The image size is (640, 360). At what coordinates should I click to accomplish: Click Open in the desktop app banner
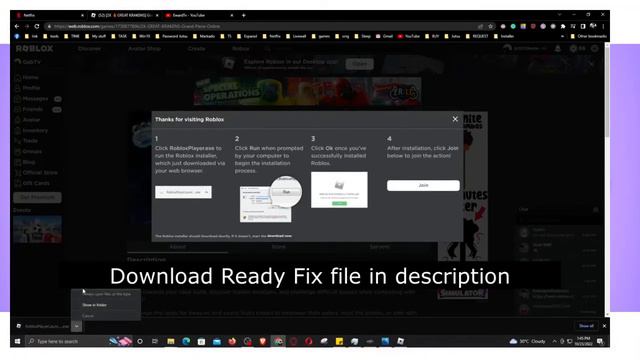coord(359,64)
